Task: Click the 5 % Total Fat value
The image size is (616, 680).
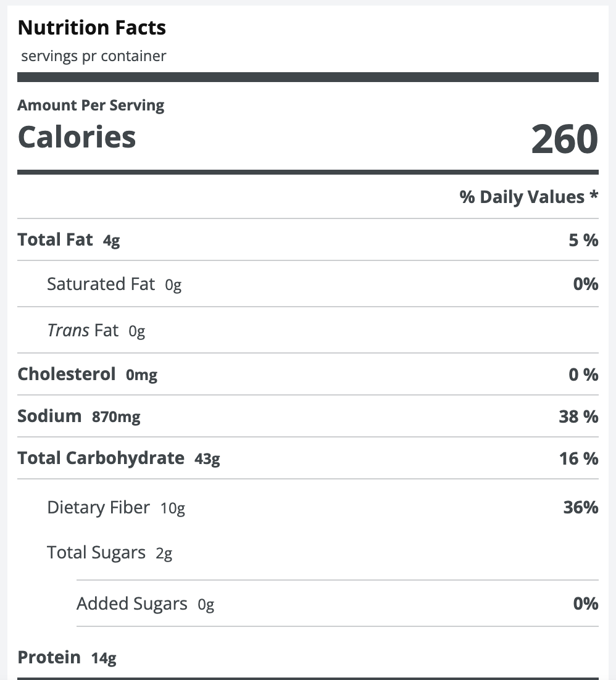Action: pyautogui.click(x=583, y=240)
